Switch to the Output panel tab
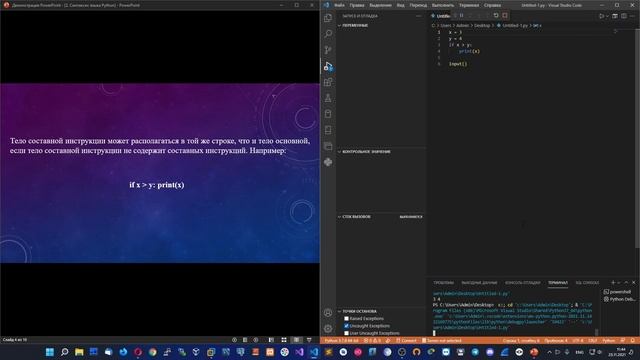Image resolution: width=640 pixels, height=360 pixels. point(479,282)
